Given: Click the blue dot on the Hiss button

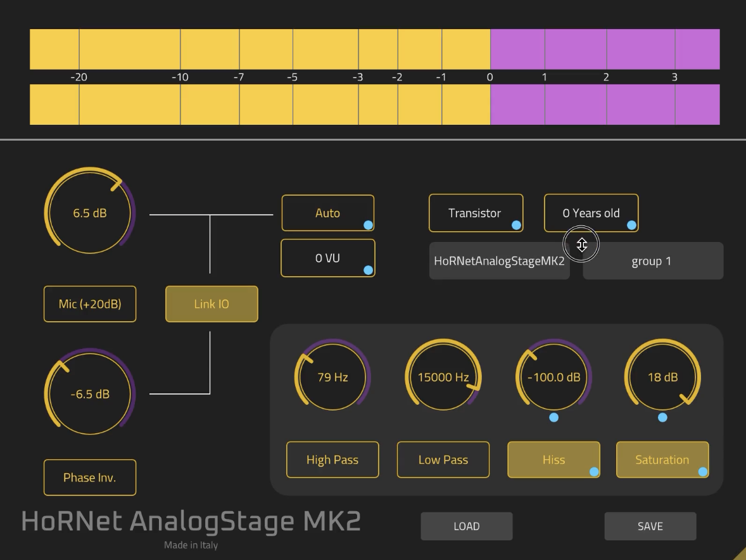Looking at the screenshot, I should [594, 471].
